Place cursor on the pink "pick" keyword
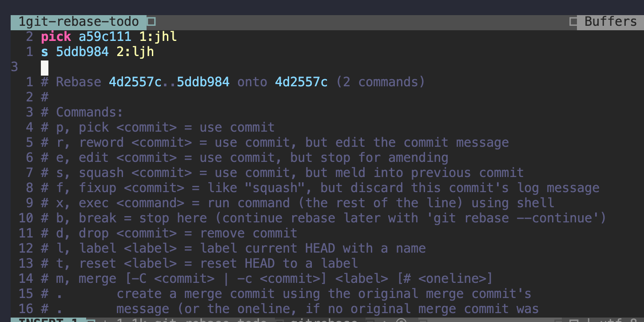The width and height of the screenshot is (644, 322). 56,37
